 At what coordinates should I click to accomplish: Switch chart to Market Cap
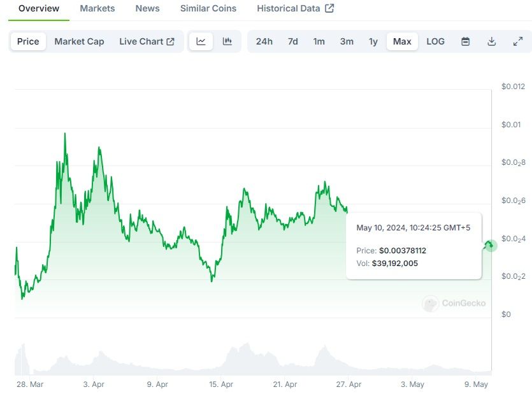point(79,41)
